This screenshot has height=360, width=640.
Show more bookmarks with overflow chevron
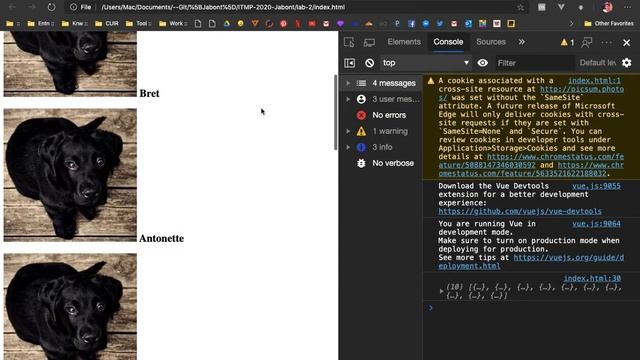click(571, 24)
